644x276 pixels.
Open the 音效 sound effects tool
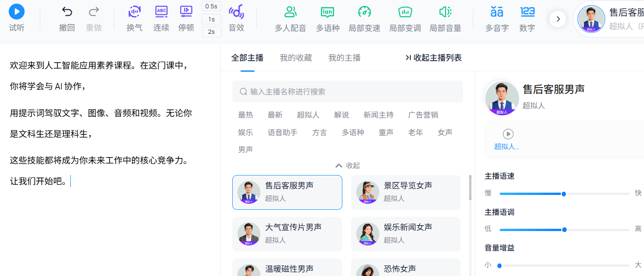236,13
